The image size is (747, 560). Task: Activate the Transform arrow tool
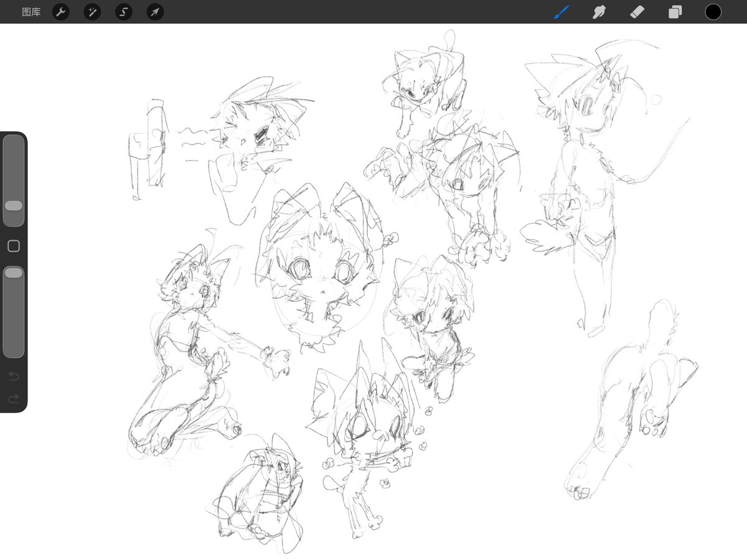coord(155,12)
